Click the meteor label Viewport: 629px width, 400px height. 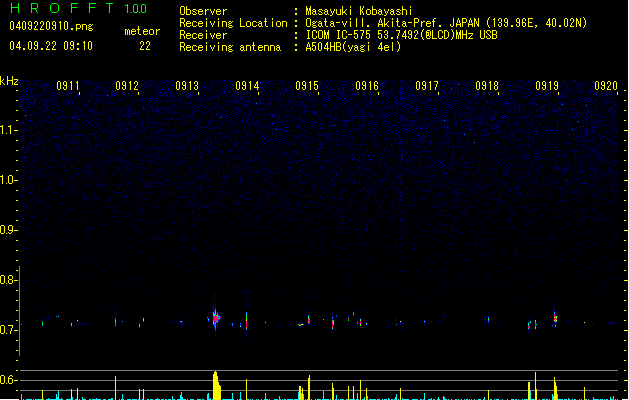click(x=142, y=31)
